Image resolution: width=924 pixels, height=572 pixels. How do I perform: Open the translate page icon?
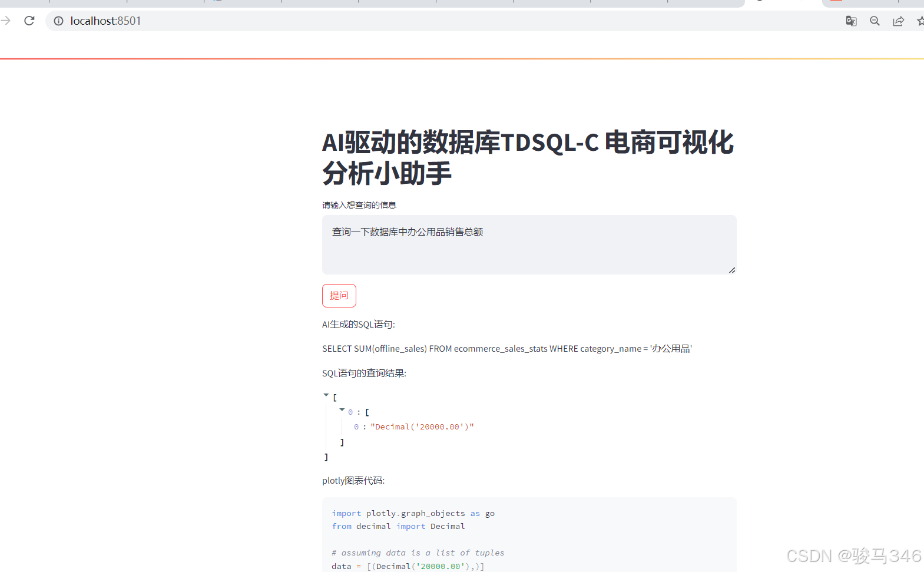coord(851,21)
